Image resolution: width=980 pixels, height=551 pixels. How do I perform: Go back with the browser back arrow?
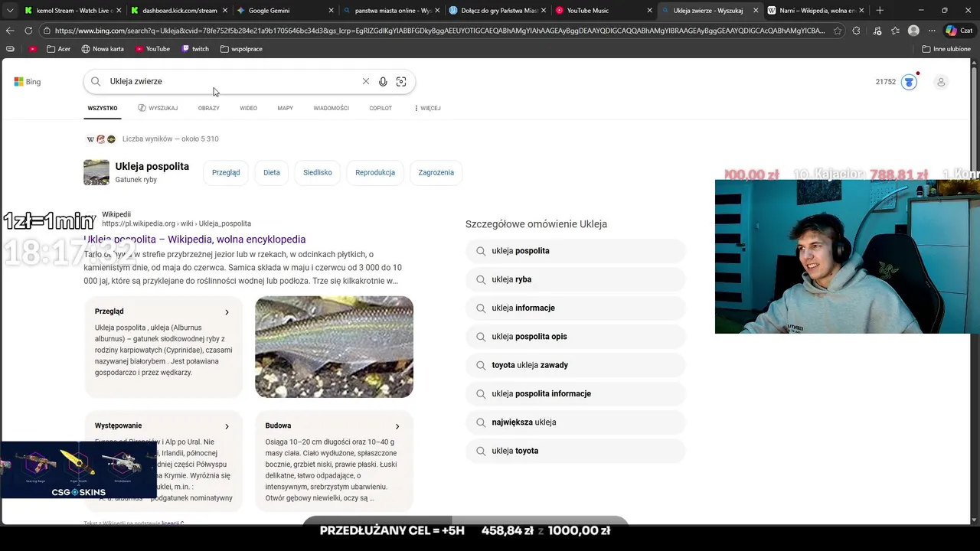tap(10, 31)
